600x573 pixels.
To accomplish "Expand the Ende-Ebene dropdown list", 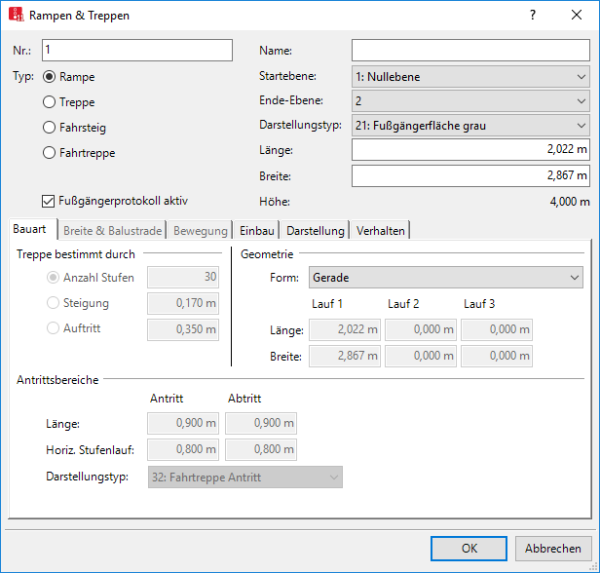I will (470, 101).
